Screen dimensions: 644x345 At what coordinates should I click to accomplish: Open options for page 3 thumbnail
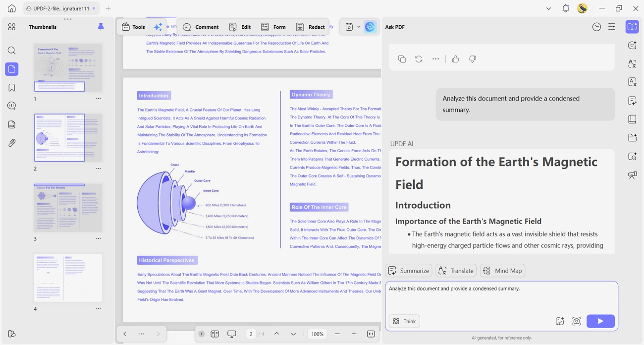pyautogui.click(x=98, y=238)
